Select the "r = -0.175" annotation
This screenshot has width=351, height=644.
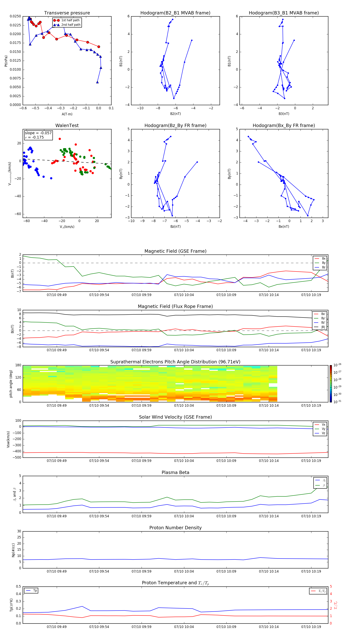pos(35,137)
